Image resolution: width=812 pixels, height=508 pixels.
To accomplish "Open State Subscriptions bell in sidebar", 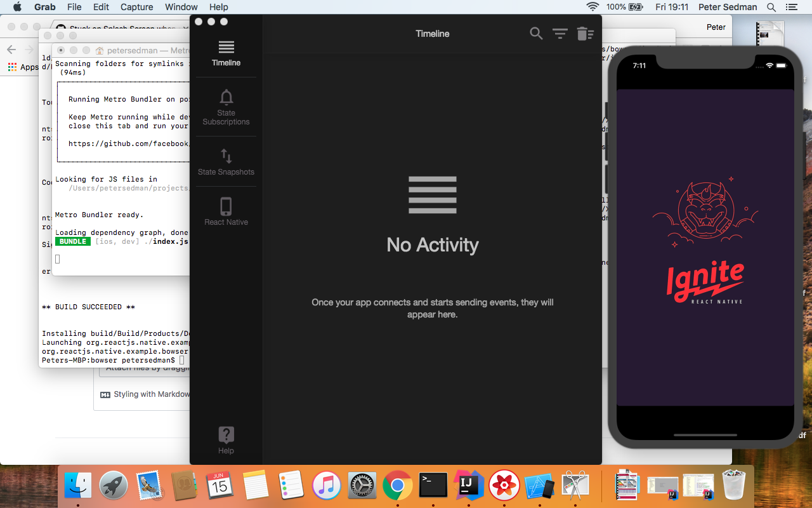I will click(226, 107).
